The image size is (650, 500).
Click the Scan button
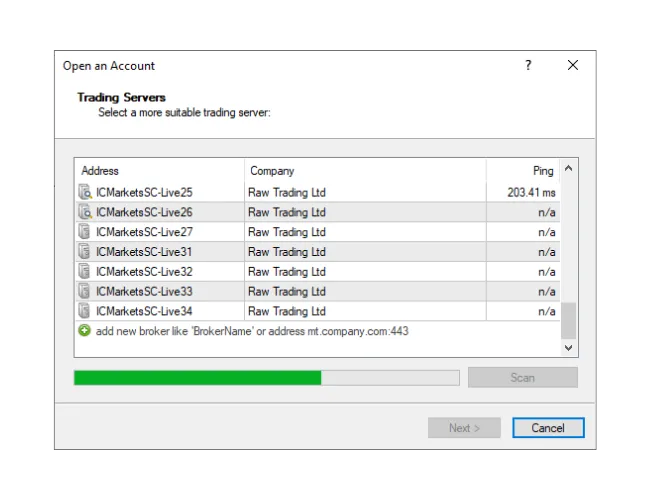[x=522, y=378]
